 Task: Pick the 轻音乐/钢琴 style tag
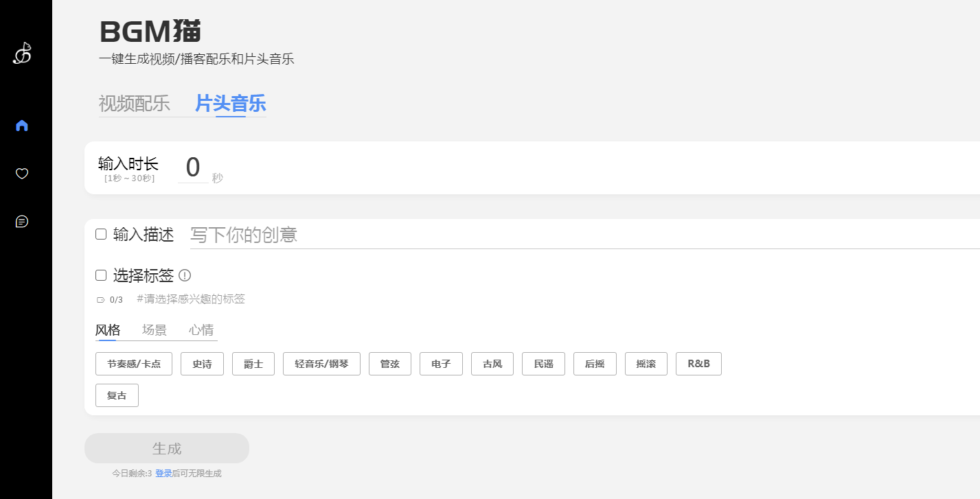coord(321,364)
